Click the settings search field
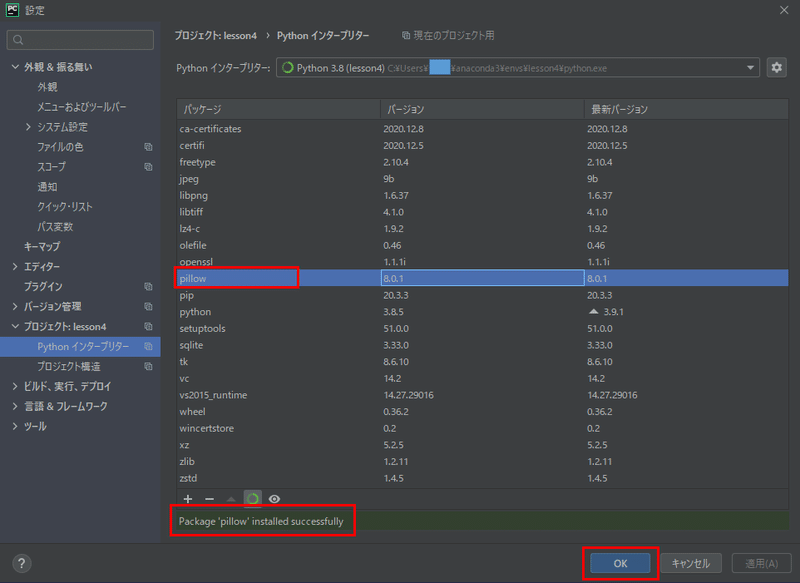The width and height of the screenshot is (800, 583). pos(80,40)
